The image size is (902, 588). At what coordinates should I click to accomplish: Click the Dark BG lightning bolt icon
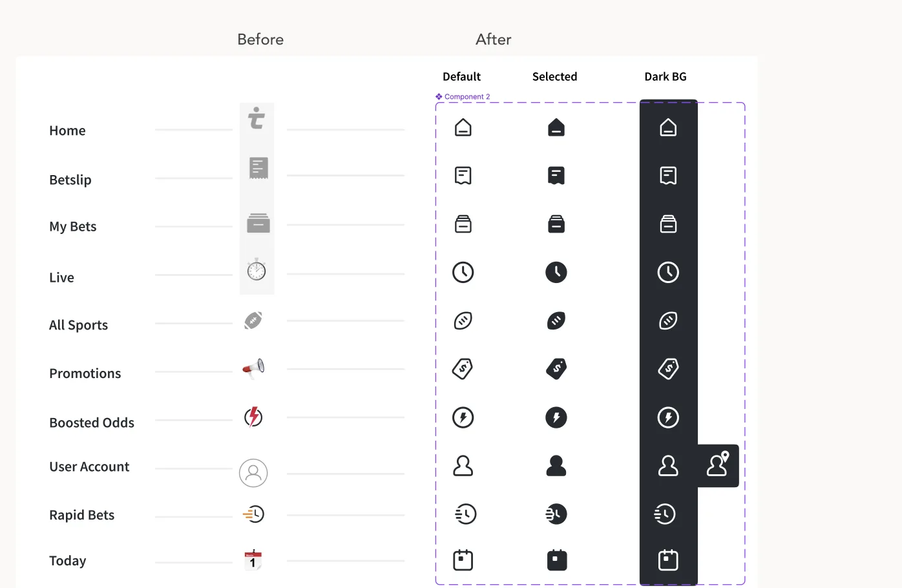668,417
